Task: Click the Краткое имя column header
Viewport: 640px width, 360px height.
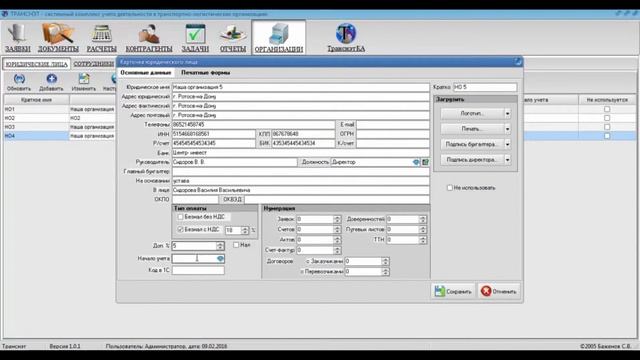Action: coord(36,100)
